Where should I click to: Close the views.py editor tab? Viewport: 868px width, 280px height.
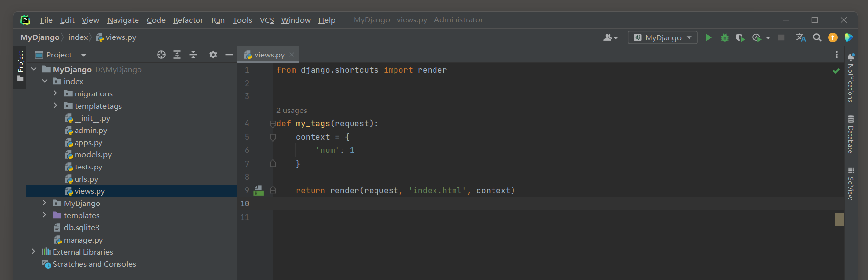292,55
